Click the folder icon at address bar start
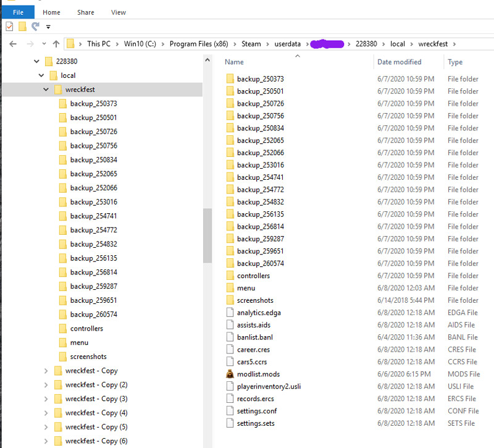This screenshot has width=494, height=448. coord(70,44)
